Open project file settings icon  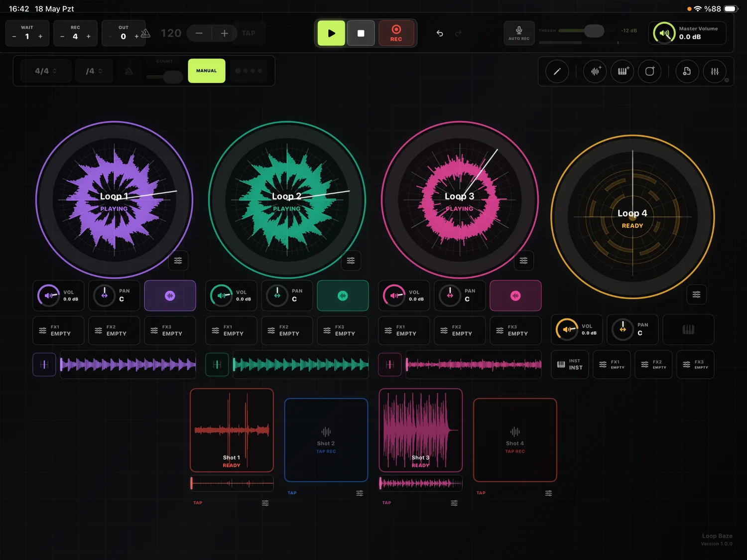(x=687, y=71)
